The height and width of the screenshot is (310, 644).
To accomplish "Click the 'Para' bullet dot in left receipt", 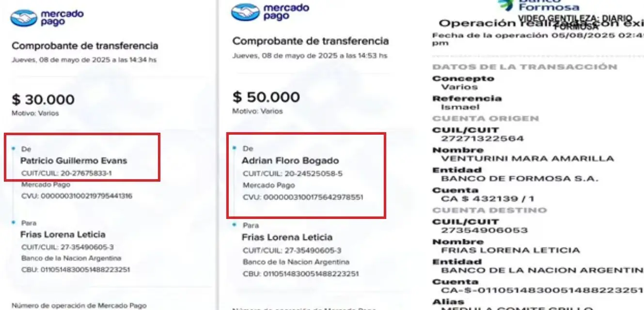I will coord(14,221).
